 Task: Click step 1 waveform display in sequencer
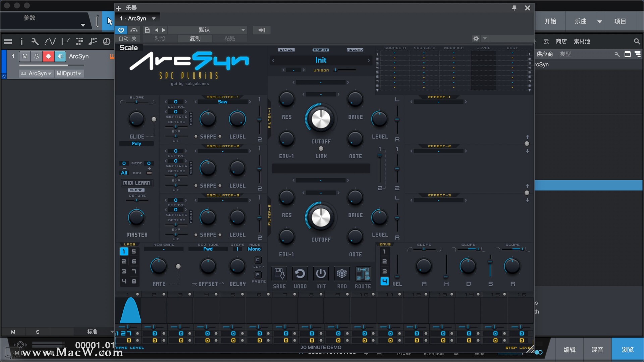tap(128, 311)
